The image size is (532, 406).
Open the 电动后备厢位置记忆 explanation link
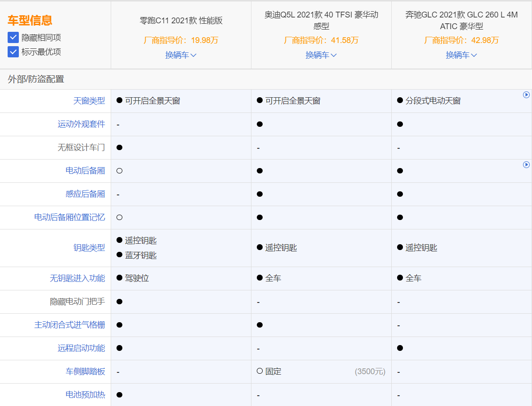click(x=70, y=217)
